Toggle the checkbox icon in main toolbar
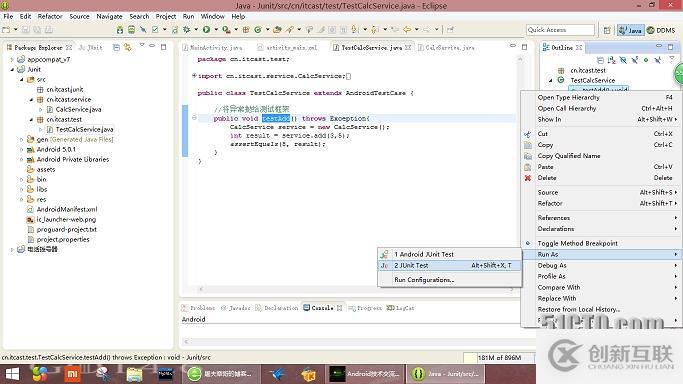683x384 pixels. 155,30
